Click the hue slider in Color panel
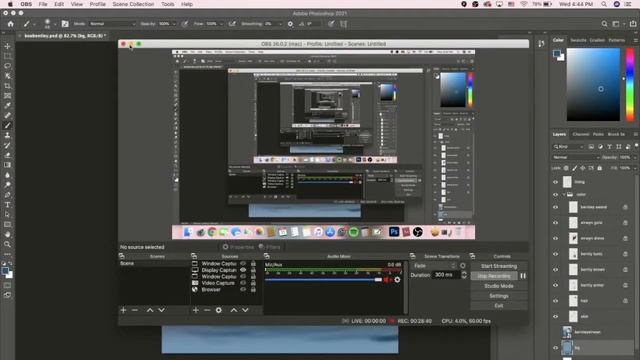 point(630,84)
